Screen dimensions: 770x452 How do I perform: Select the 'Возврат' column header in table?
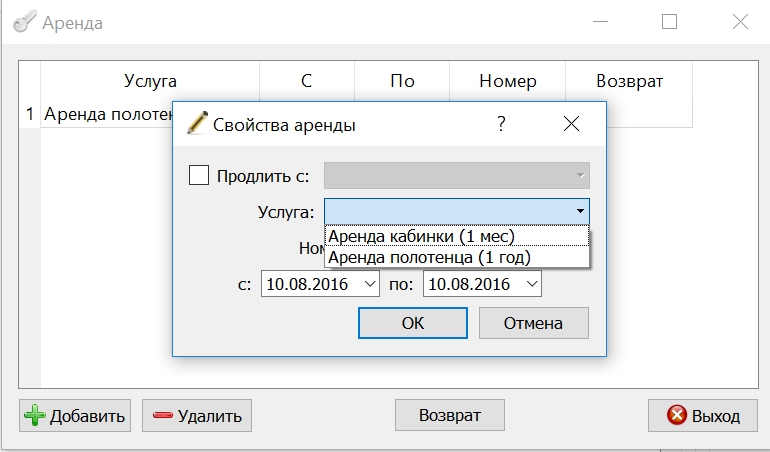coord(630,81)
